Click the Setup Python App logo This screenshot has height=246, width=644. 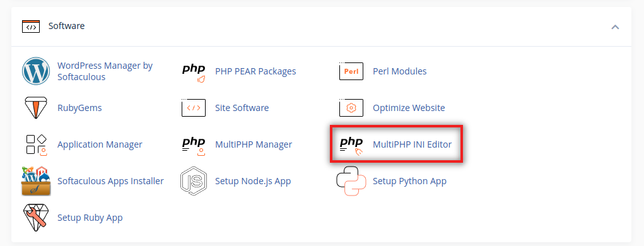point(351,181)
